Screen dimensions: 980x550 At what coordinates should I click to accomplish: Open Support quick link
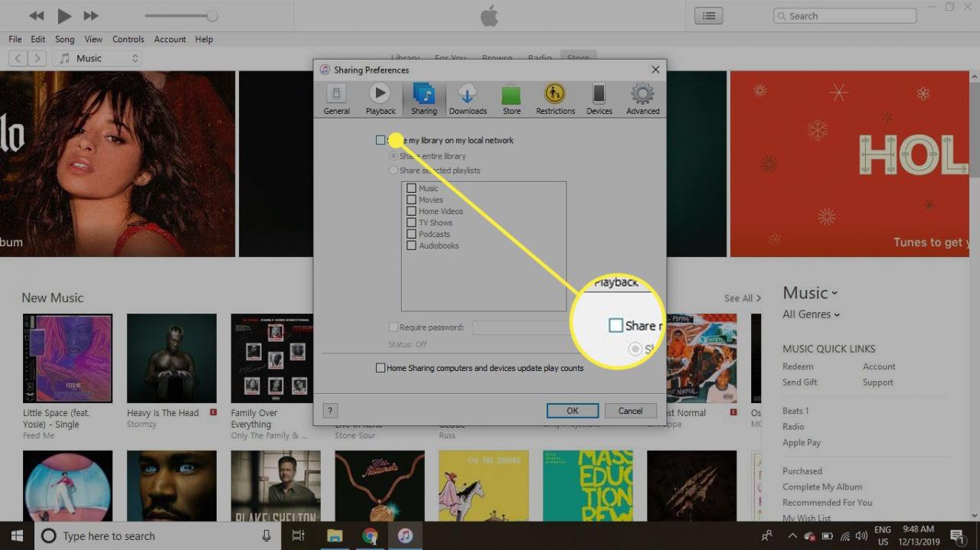pos(878,382)
